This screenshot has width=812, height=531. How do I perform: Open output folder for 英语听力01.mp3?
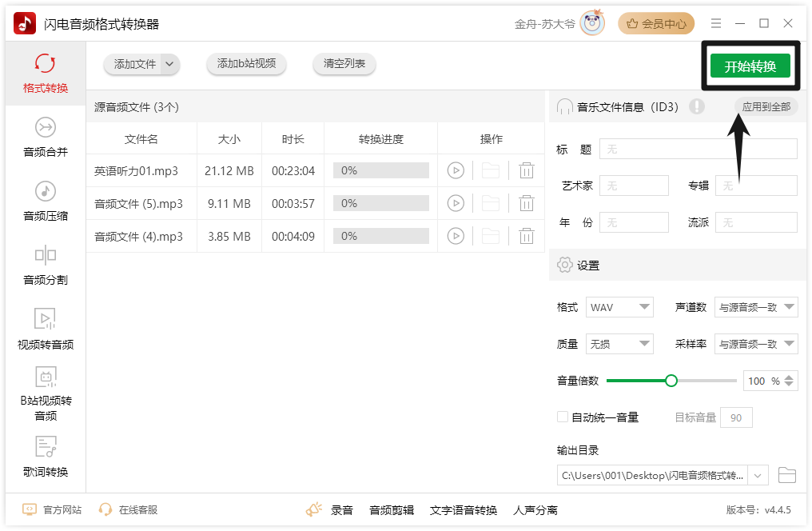491,170
